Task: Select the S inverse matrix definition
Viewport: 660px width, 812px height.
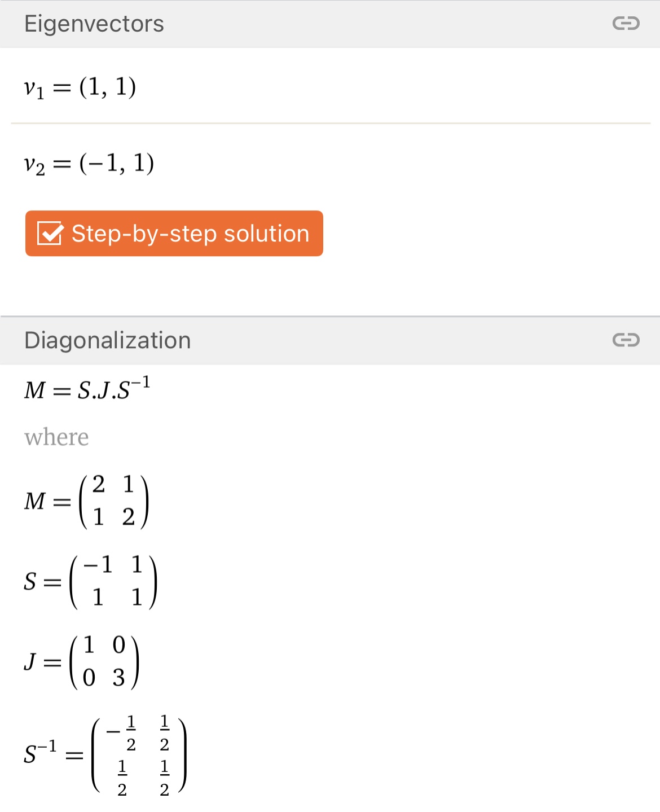Action: point(105,755)
